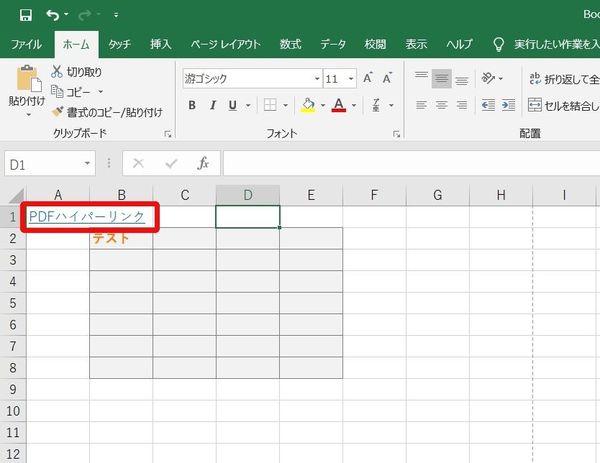Image resolution: width=600 pixels, height=463 pixels.
Task: Open the データ tab
Action: (x=333, y=44)
